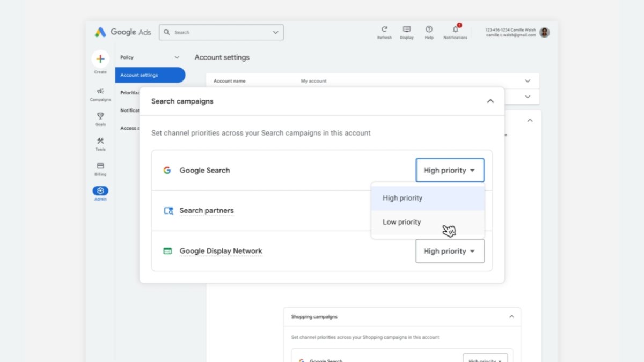
Task: Open Notifications bell icon
Action: click(456, 29)
